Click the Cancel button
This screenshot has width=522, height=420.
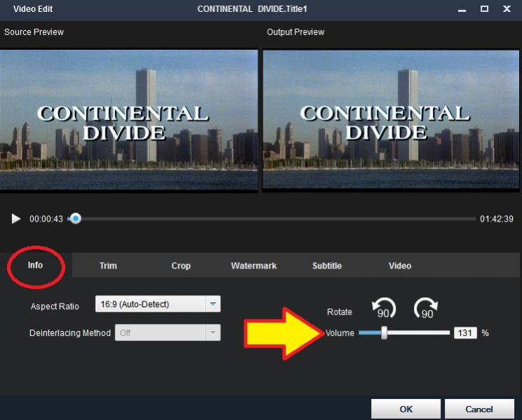pos(479,409)
